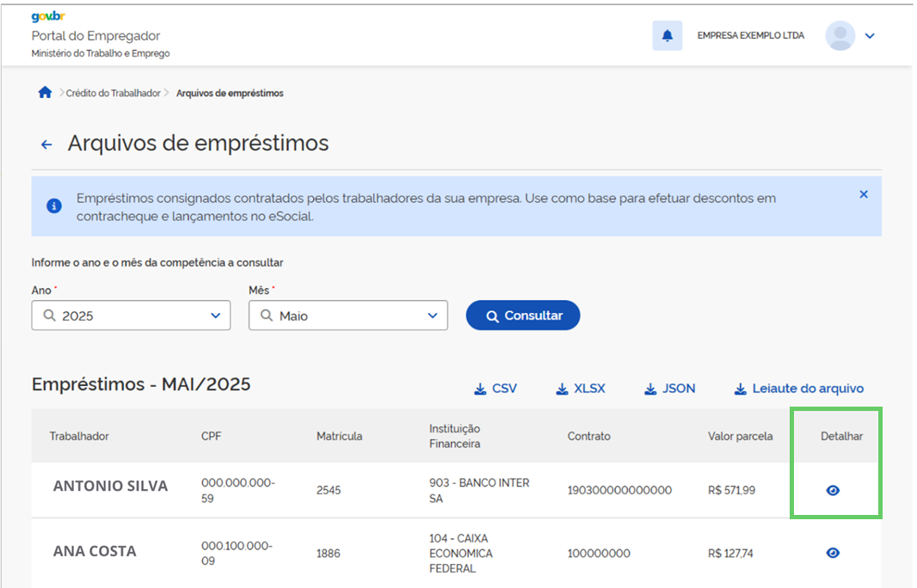
Task: Click value R$ 127,74
Action: [x=730, y=553]
